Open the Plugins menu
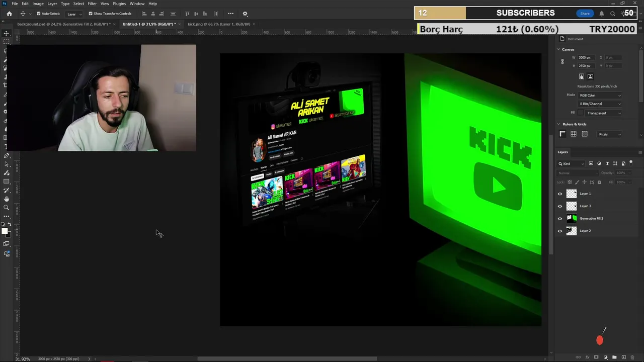Viewport: 644px width, 362px height. tap(119, 4)
